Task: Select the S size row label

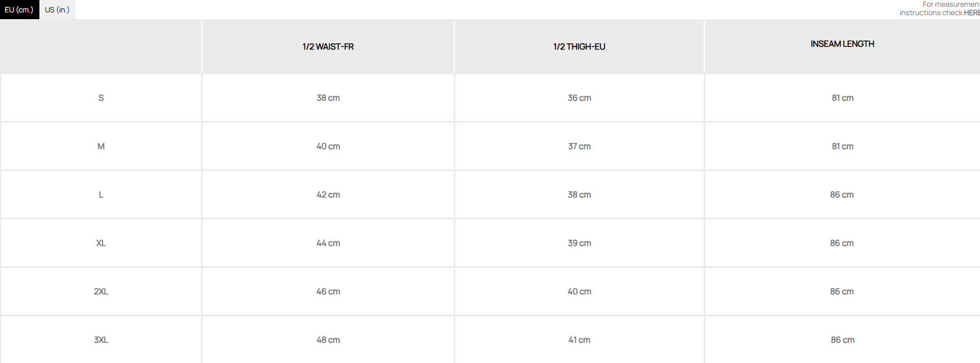Action: pos(101,98)
